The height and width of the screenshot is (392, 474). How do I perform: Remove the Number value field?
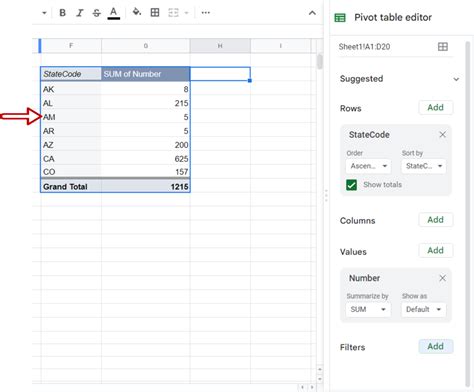pos(442,278)
